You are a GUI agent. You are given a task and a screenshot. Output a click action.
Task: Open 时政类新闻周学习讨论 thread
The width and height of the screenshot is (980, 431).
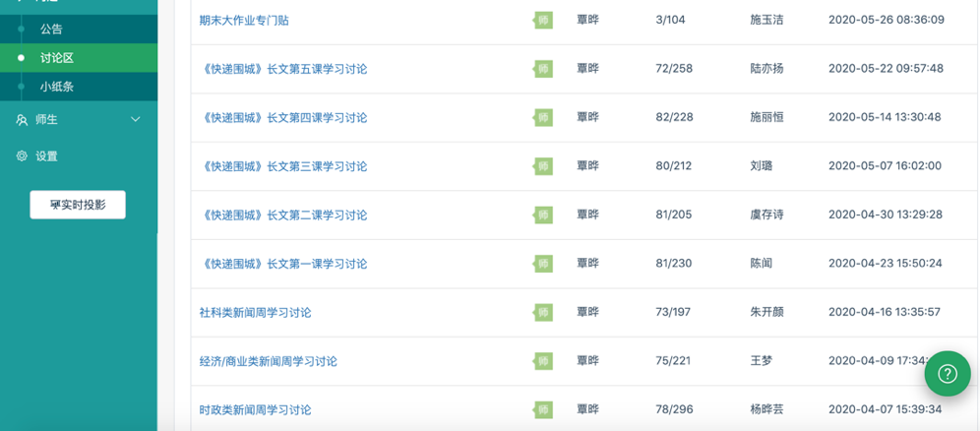pyautogui.click(x=255, y=409)
